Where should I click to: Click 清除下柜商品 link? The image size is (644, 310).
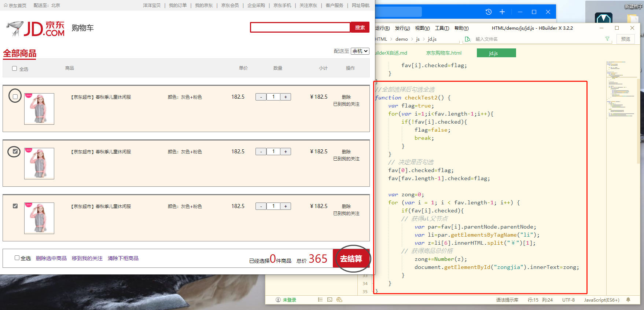(123, 258)
